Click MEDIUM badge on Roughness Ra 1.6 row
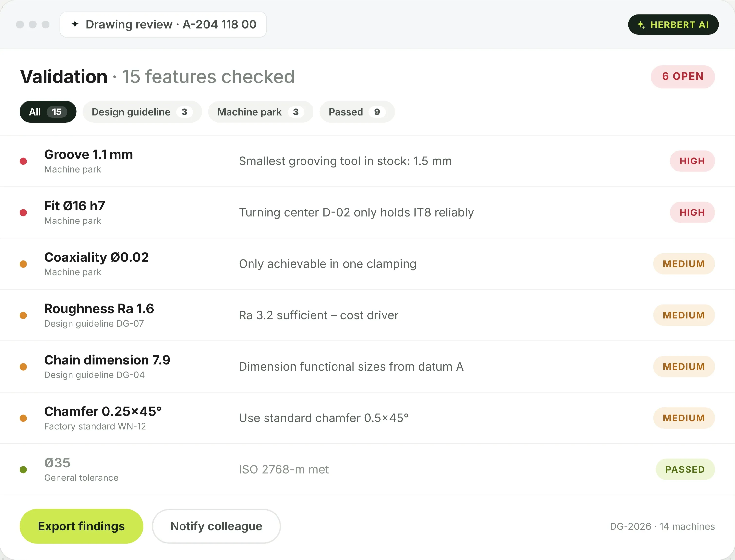The height and width of the screenshot is (560, 735). (684, 315)
